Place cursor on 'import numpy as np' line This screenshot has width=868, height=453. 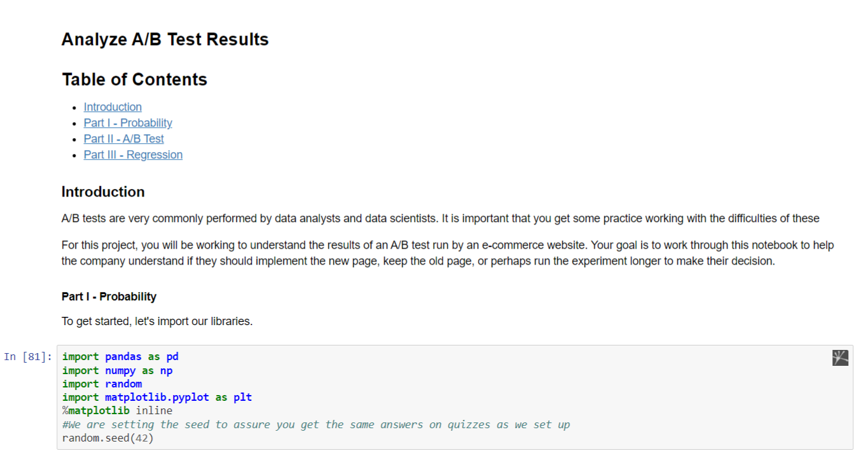pyautogui.click(x=117, y=370)
